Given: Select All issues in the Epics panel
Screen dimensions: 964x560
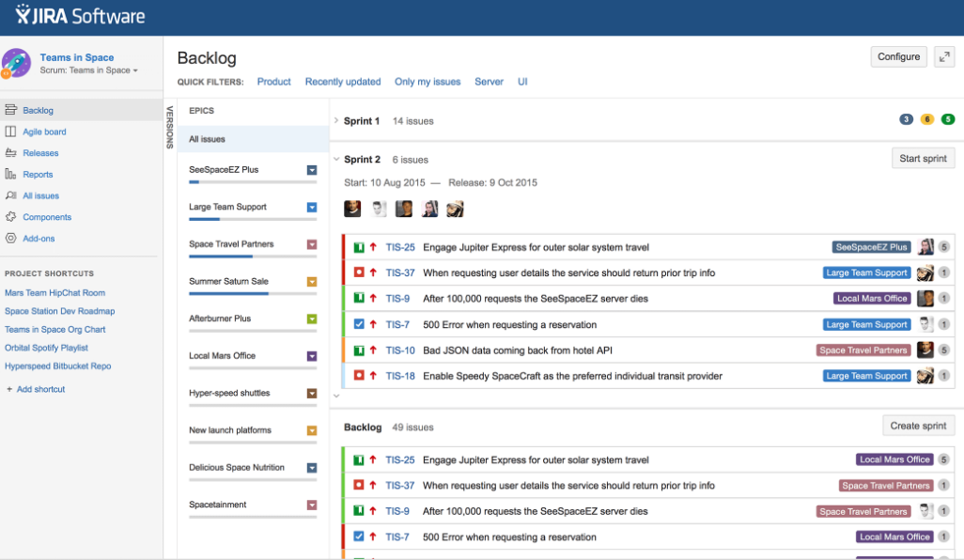Looking at the screenshot, I should tap(254, 139).
